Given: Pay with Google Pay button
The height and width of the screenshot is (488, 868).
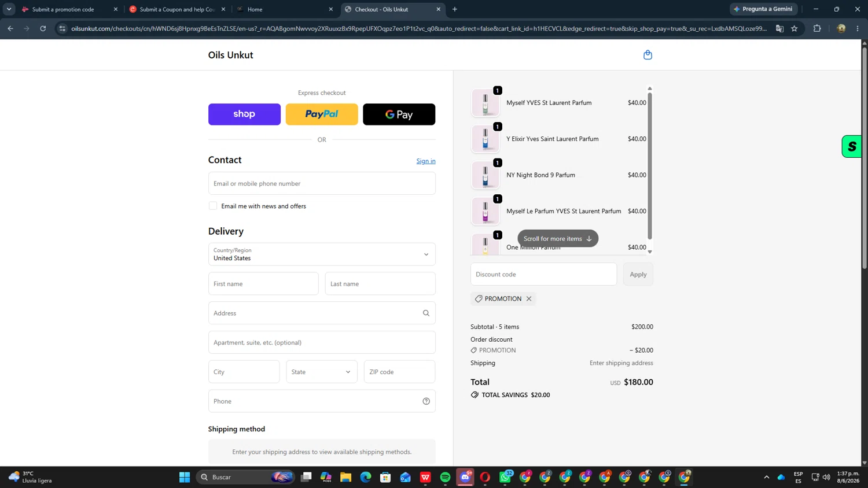Looking at the screenshot, I should click(x=399, y=114).
